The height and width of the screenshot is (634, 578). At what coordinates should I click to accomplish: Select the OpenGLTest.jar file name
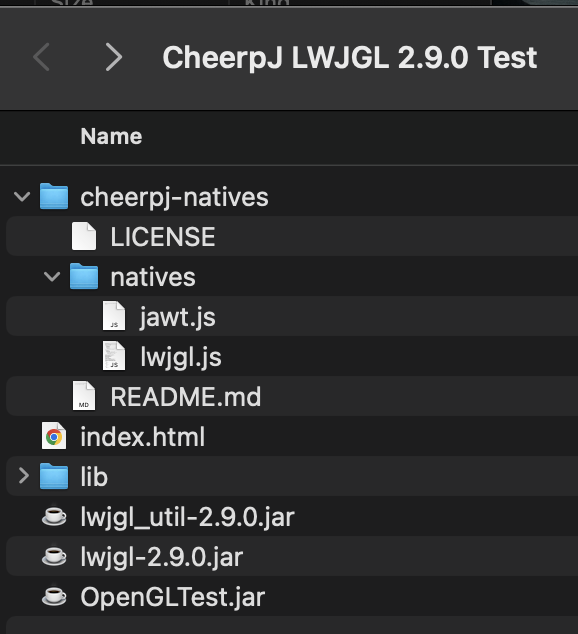coord(173,598)
